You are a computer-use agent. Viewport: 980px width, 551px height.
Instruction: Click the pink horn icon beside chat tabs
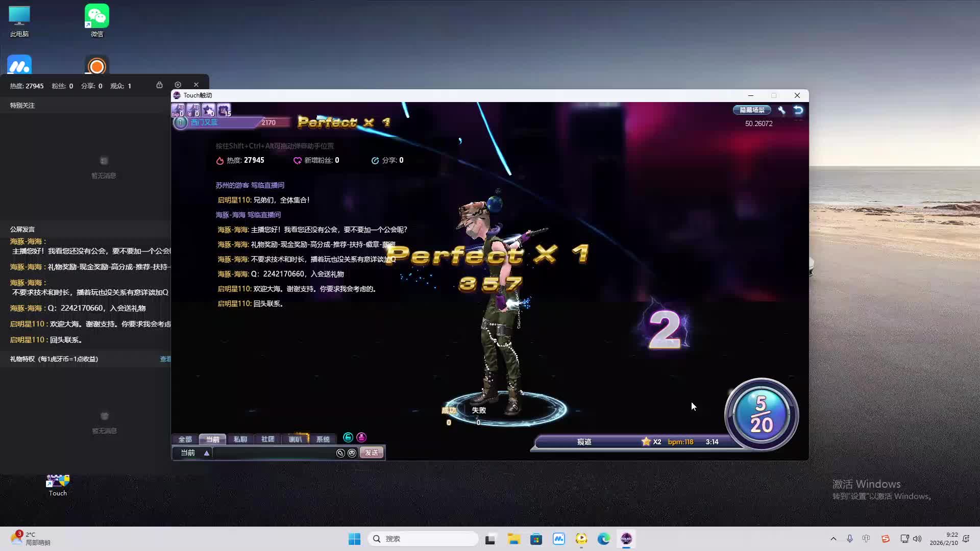tap(361, 437)
